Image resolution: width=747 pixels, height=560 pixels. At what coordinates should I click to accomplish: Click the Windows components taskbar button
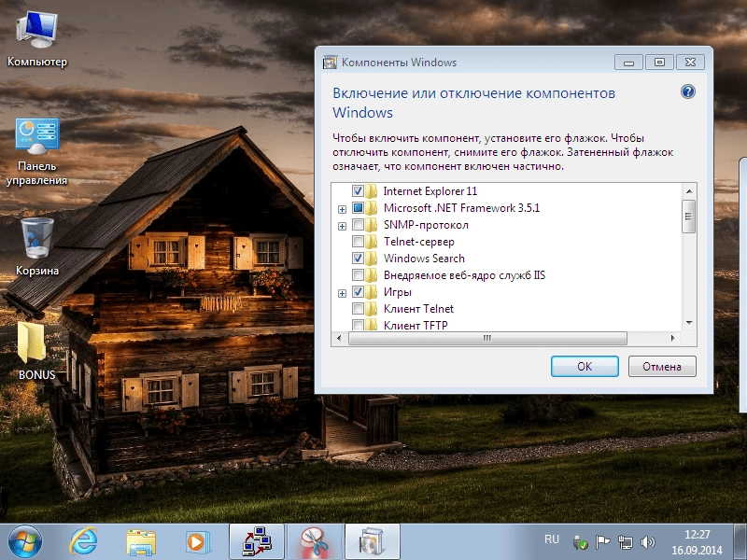pos(372,541)
